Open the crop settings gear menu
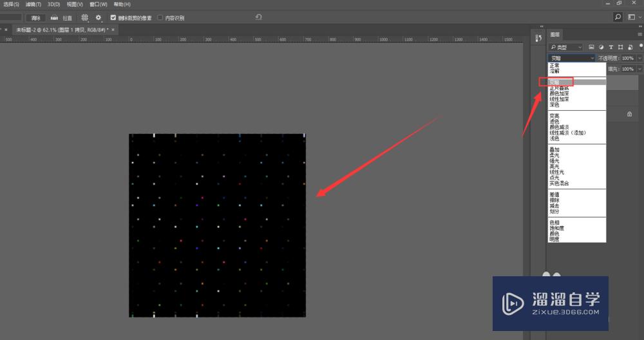644x340 pixels. 98,17
